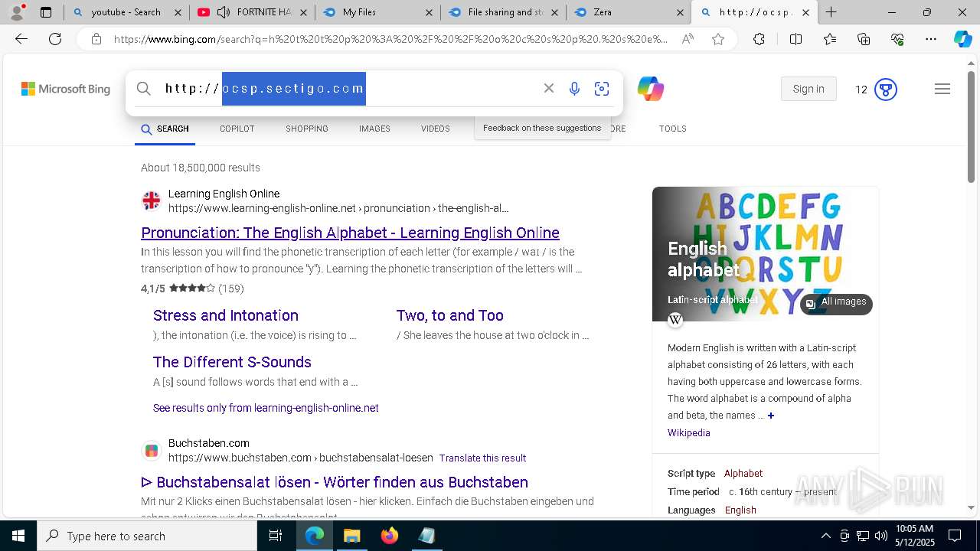This screenshot has width=980, height=551.
Task: Click the page vertical scrollbar
Action: [x=972, y=127]
